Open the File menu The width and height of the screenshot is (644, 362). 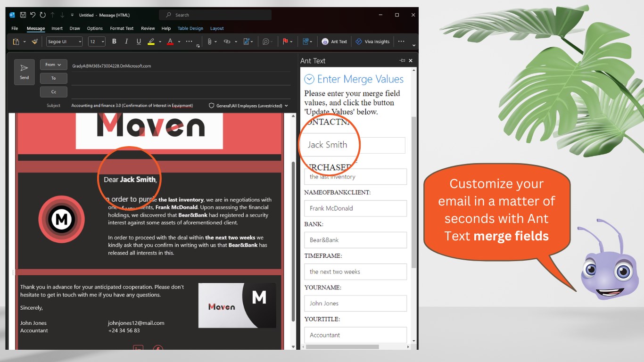(15, 28)
